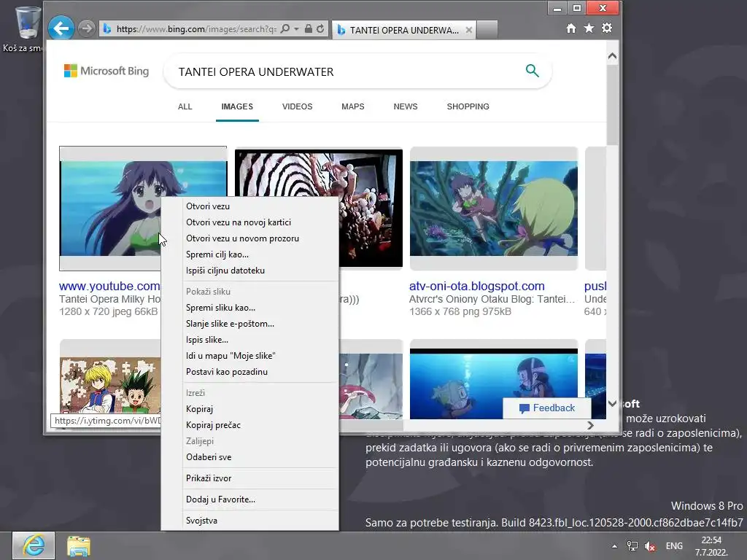The width and height of the screenshot is (747, 560).
Task: Select the TANTEI OPERA UNDERWA... browser tab
Action: click(x=403, y=30)
